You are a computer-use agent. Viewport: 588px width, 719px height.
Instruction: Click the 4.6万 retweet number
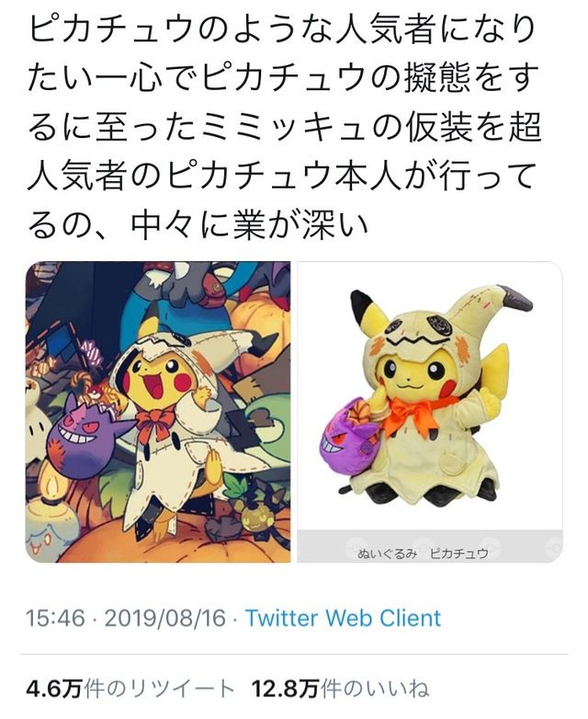(x=55, y=689)
